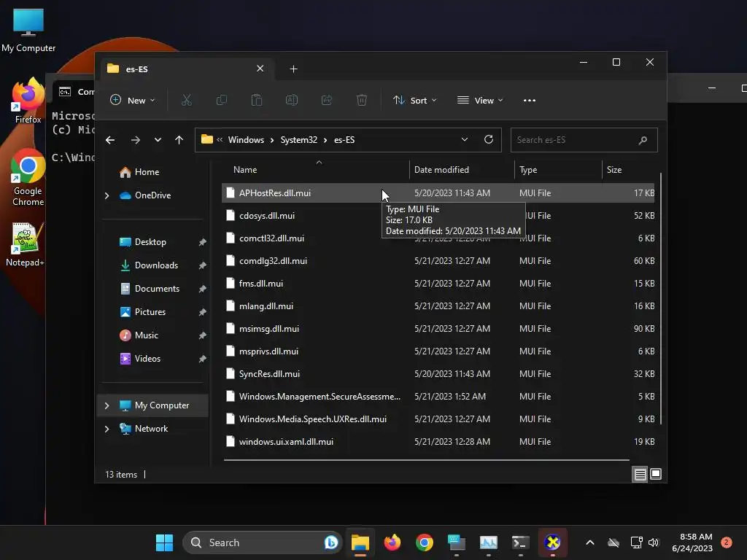Screen dimensions: 747x560
Task: Click the Windows Start button
Action: 164,542
